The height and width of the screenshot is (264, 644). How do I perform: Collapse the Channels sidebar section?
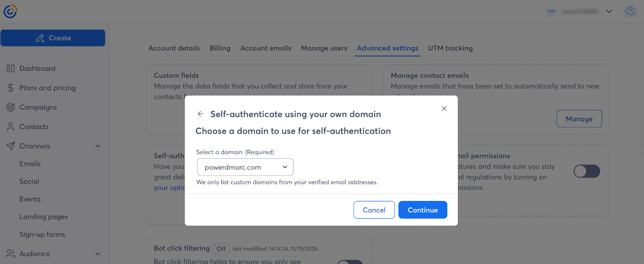point(97,146)
